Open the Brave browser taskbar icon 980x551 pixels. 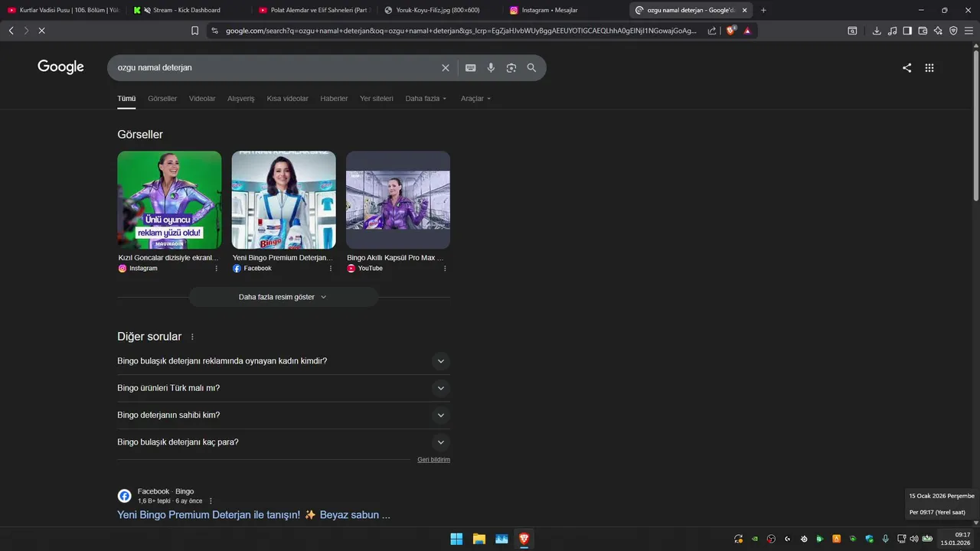(524, 539)
